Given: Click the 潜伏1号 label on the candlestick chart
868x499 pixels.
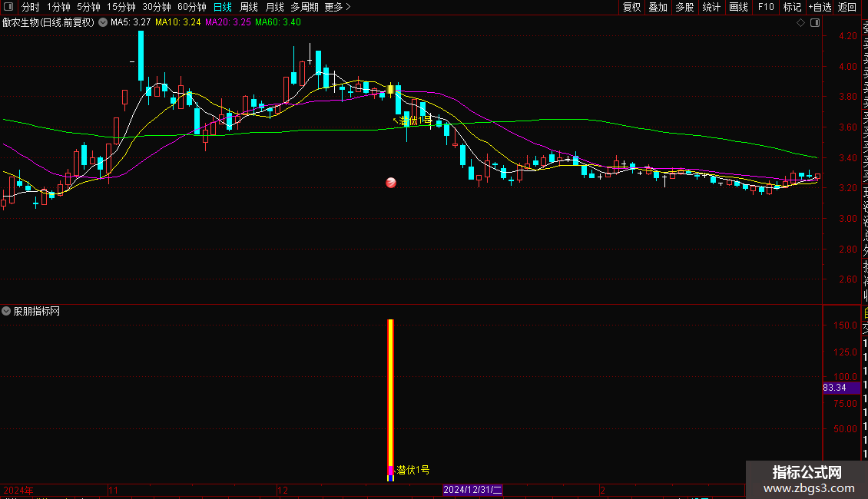Looking at the screenshot, I should pyautogui.click(x=415, y=120).
